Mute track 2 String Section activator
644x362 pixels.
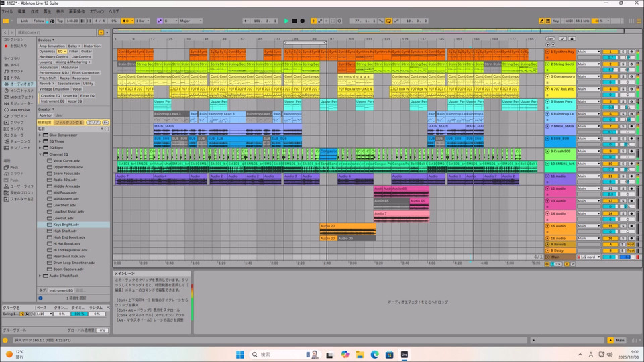[x=610, y=64]
